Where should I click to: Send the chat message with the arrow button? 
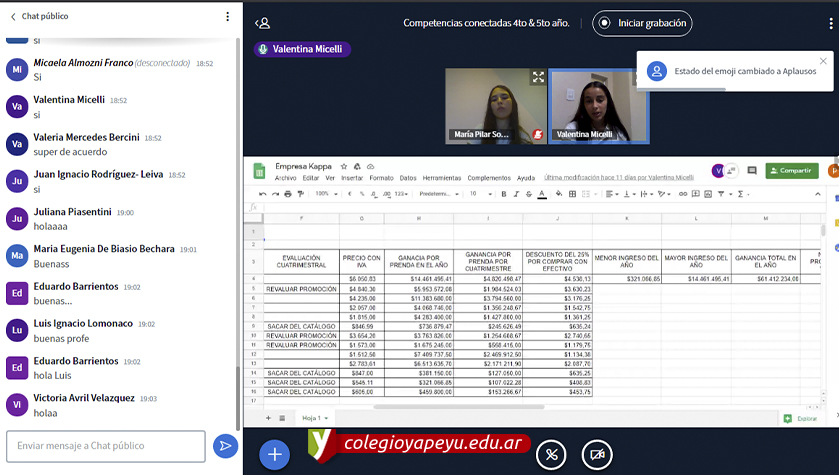tap(225, 446)
